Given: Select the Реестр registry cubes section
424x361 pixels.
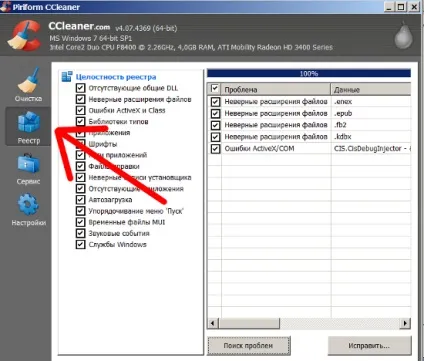Looking at the screenshot, I should point(28,127).
